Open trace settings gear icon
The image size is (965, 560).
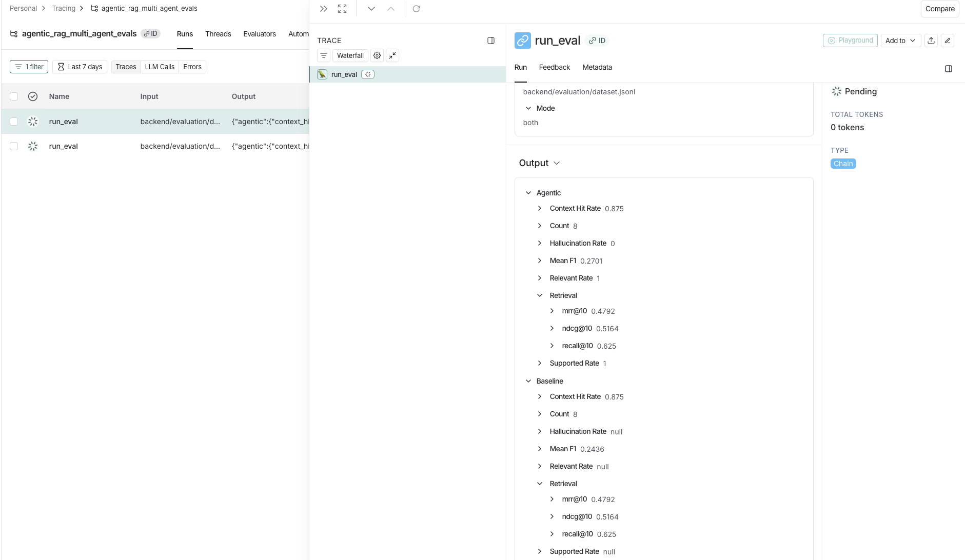(377, 55)
